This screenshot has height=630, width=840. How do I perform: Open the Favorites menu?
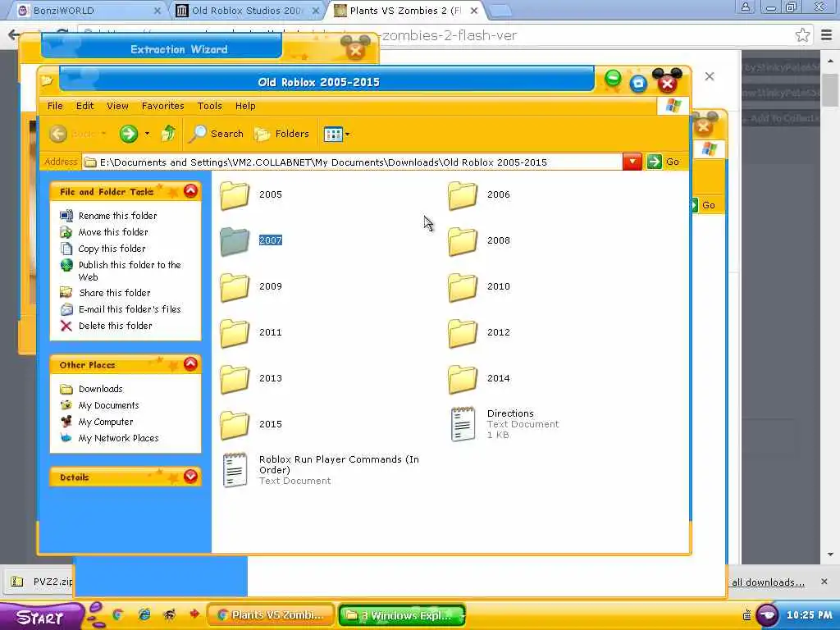point(163,106)
